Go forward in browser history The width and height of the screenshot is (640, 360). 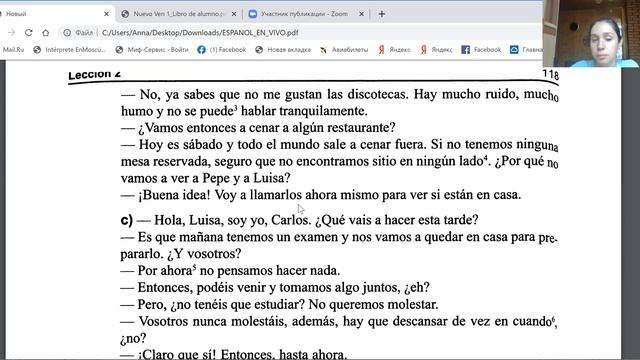pos(11,33)
